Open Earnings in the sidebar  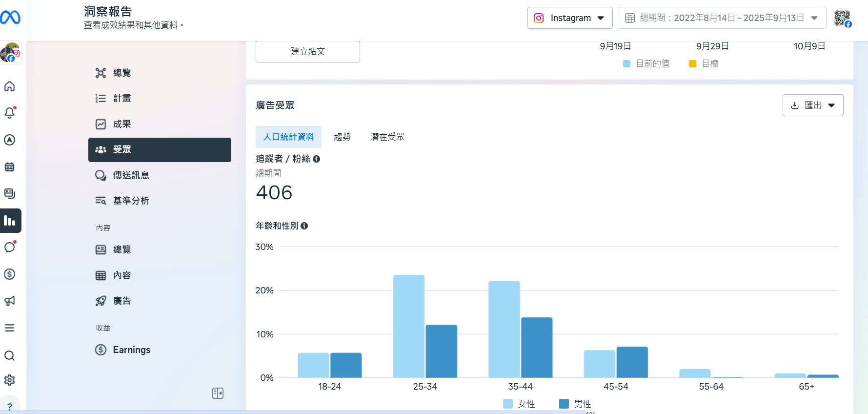[x=131, y=350]
